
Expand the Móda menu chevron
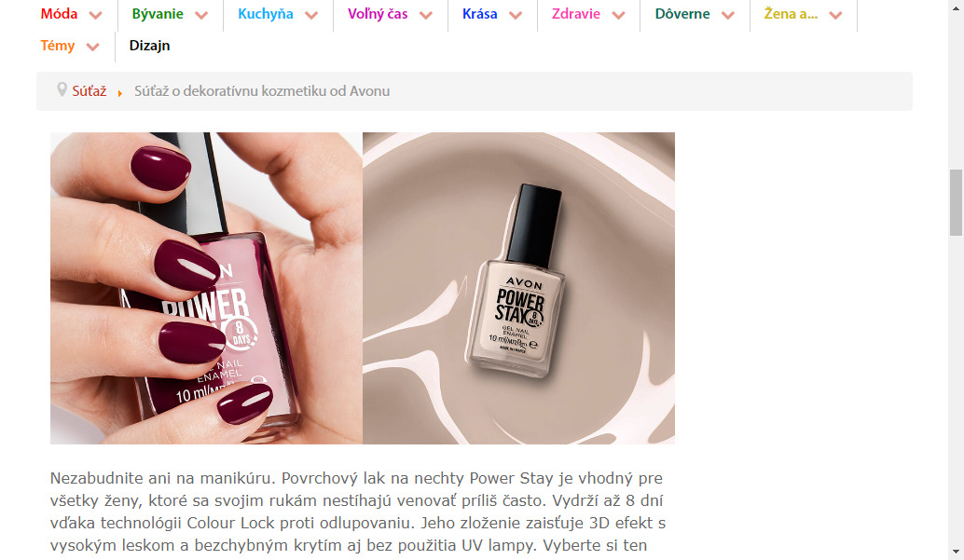coord(95,15)
